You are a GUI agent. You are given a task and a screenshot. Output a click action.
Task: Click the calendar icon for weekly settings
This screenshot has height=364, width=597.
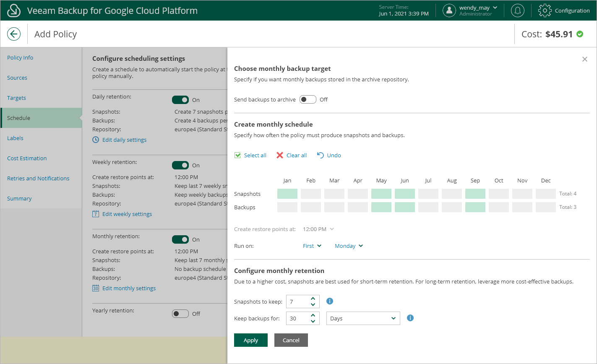96,214
